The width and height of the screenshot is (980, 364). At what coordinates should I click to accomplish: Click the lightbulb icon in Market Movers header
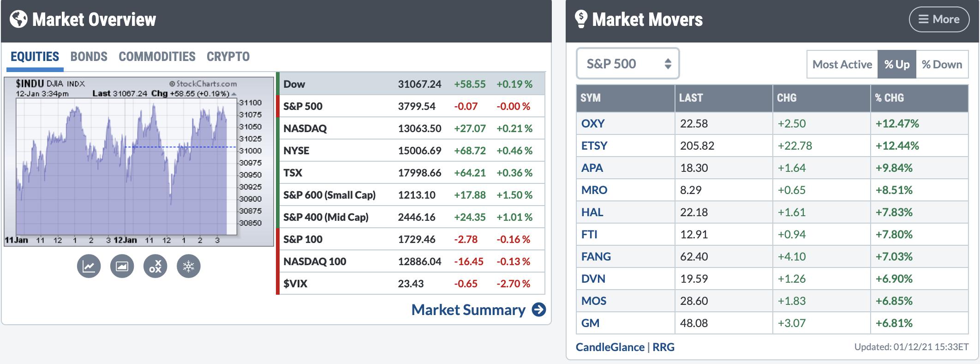click(580, 19)
